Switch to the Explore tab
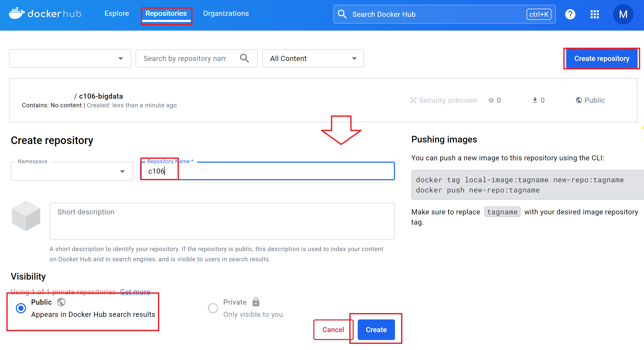 pyautogui.click(x=117, y=13)
